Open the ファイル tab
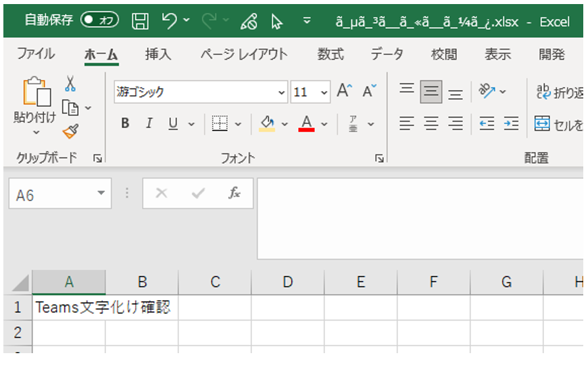This screenshot has height=366, width=588. coord(36,54)
